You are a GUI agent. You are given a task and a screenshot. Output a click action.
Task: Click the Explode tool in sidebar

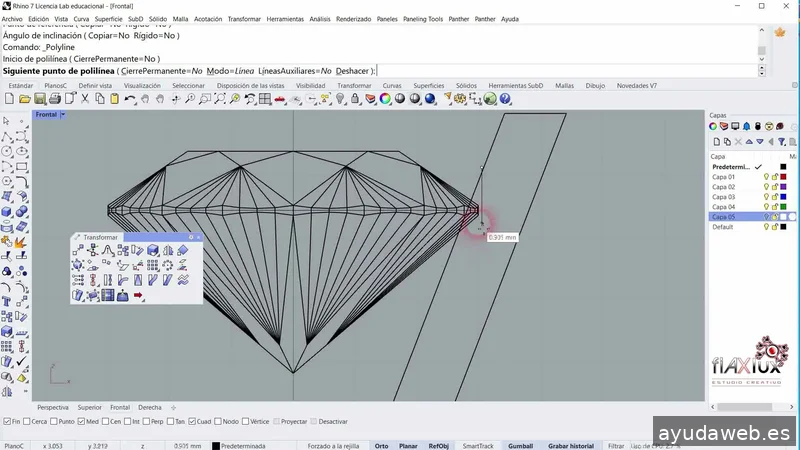click(21, 242)
